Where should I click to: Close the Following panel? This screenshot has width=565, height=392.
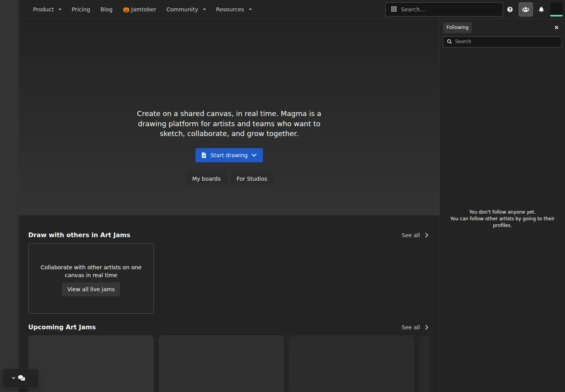[556, 27]
